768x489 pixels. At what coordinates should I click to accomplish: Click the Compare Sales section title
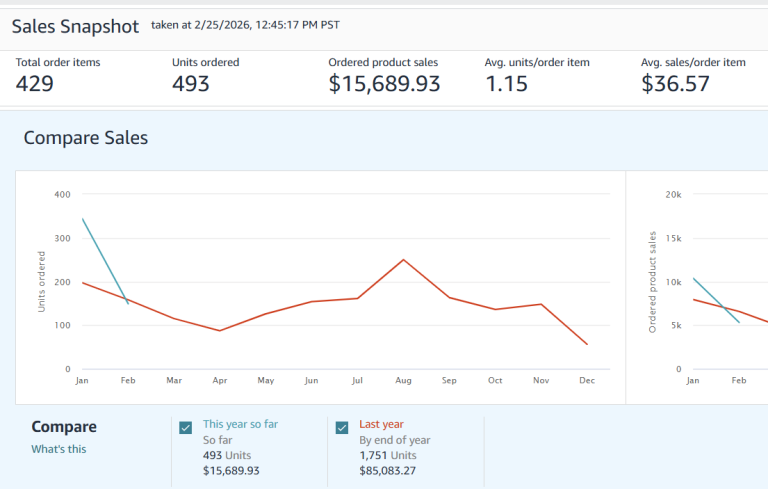click(x=85, y=138)
